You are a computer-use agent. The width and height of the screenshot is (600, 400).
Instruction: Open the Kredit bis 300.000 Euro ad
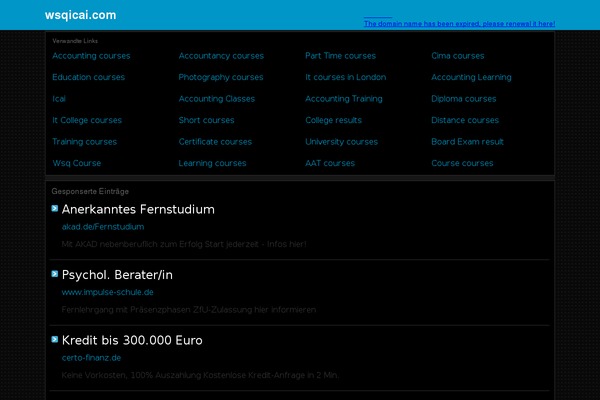pos(132,340)
